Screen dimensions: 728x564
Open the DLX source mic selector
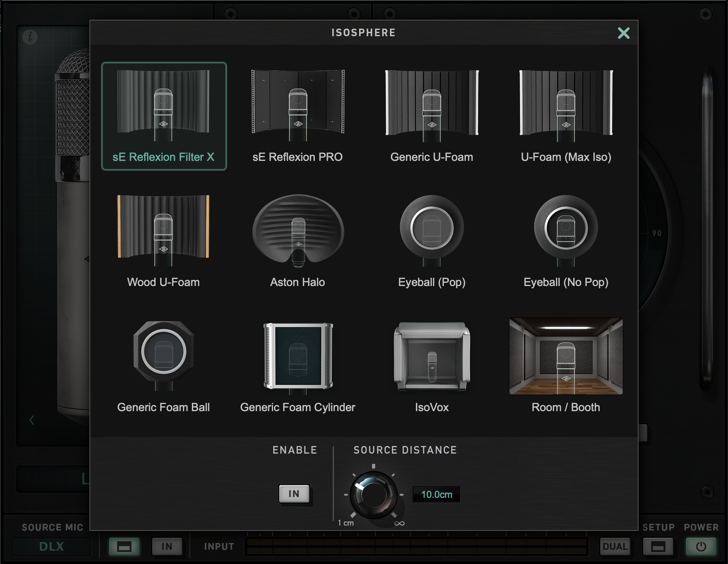[x=51, y=547]
